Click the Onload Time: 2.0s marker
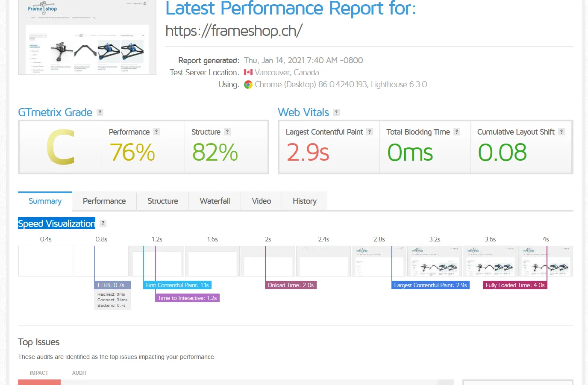This screenshot has width=588, height=385. [291, 285]
